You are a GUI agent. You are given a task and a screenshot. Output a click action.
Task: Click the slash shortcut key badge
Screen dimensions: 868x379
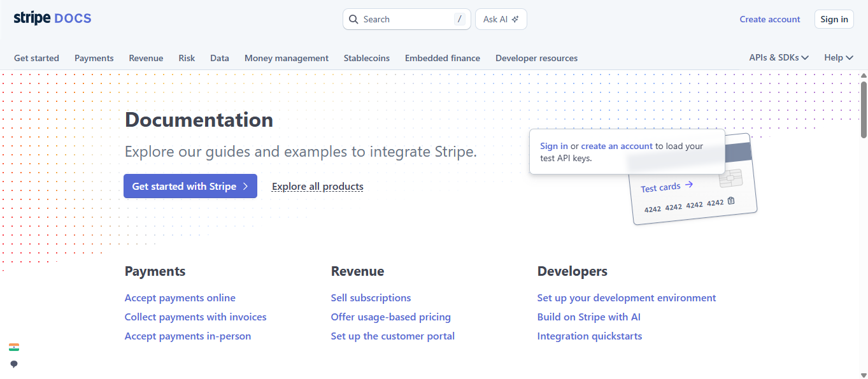click(x=460, y=19)
